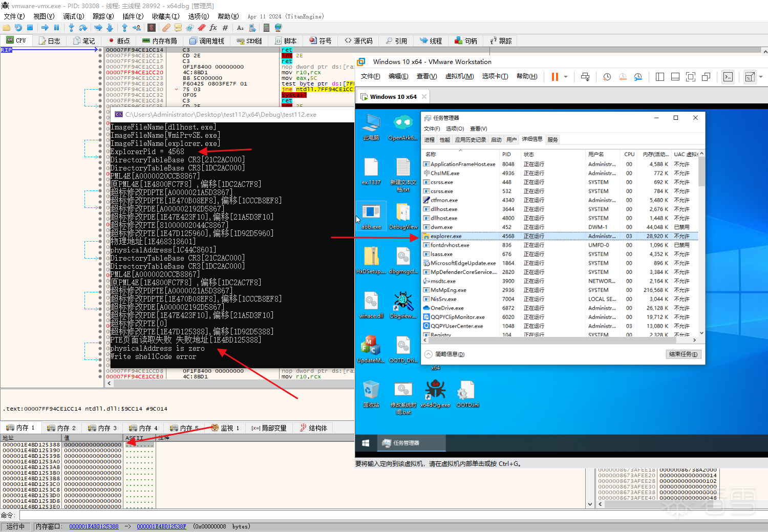Sort Task Manager by CPU column
The width and height of the screenshot is (768, 532).
[629, 154]
